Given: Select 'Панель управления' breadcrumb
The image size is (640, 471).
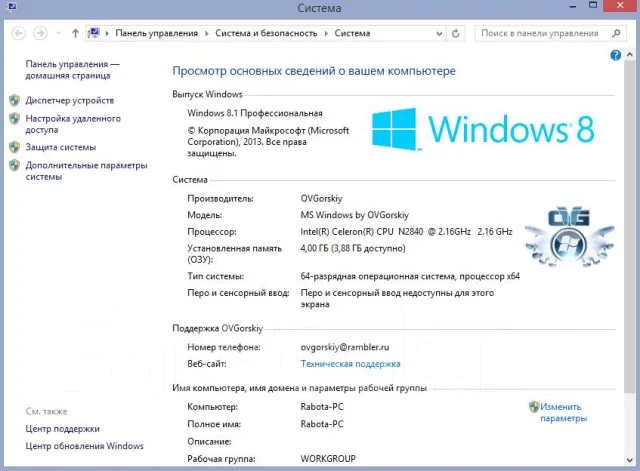Looking at the screenshot, I should (156, 33).
